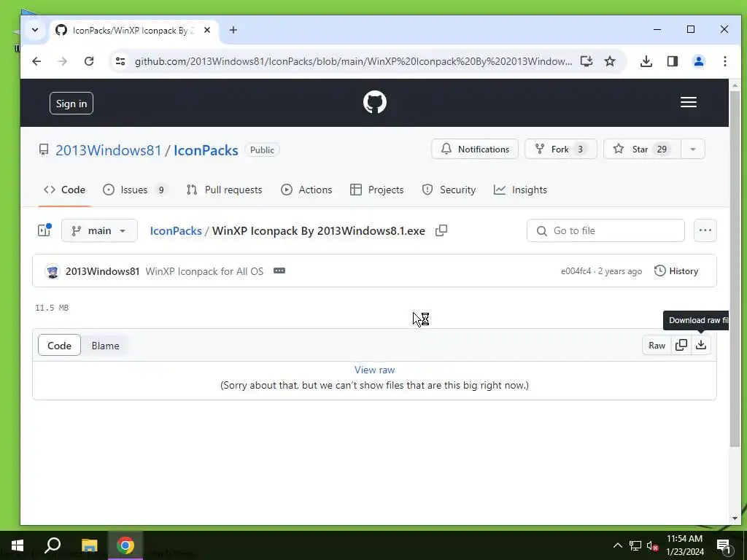This screenshot has height=560, width=747.
Task: Click the View raw link
Action: click(374, 370)
